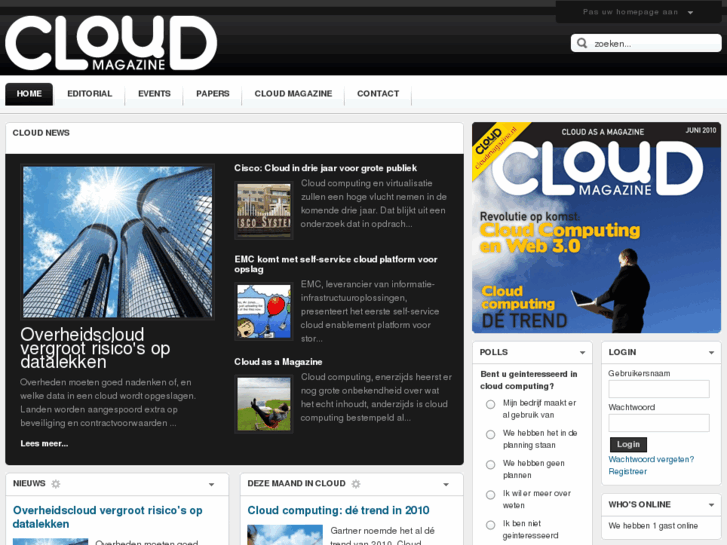Click the Registreer link
The width and height of the screenshot is (727, 545).
(x=627, y=471)
